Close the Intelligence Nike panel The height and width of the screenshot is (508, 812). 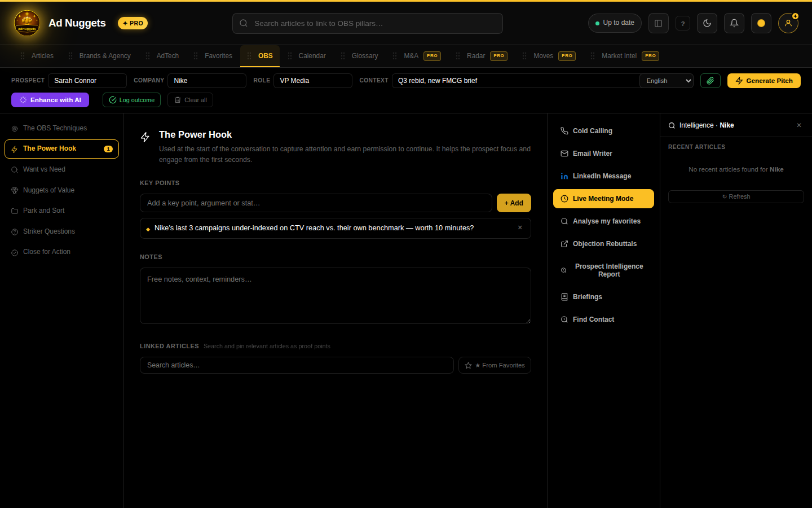(x=799, y=125)
